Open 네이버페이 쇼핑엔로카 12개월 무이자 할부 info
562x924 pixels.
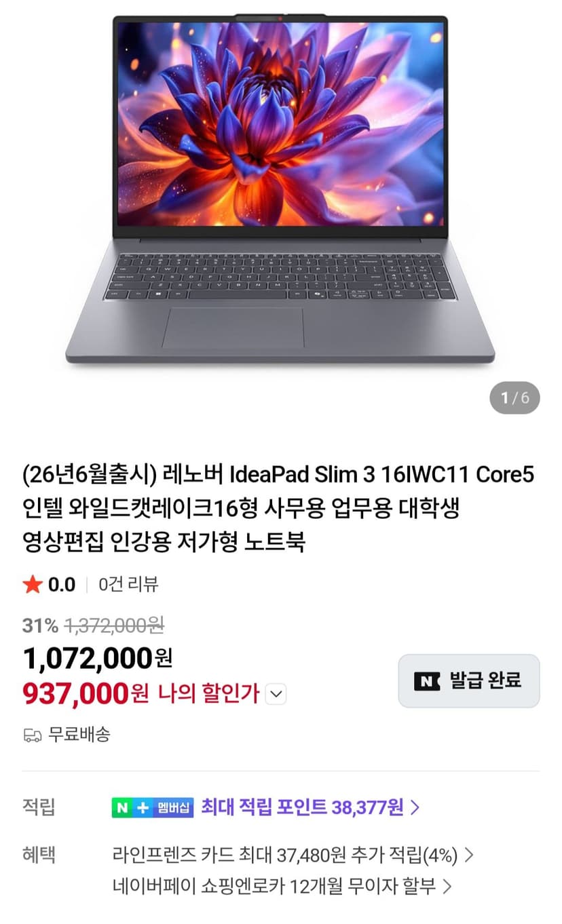(x=282, y=886)
